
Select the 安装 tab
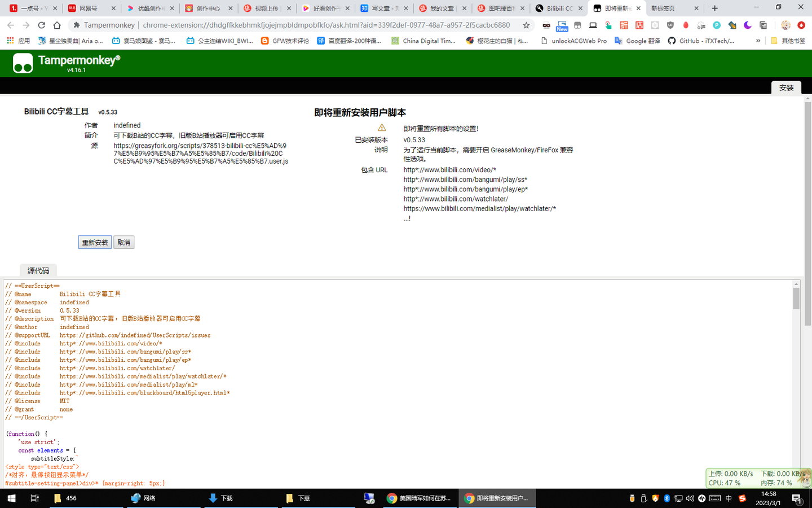pyautogui.click(x=786, y=87)
